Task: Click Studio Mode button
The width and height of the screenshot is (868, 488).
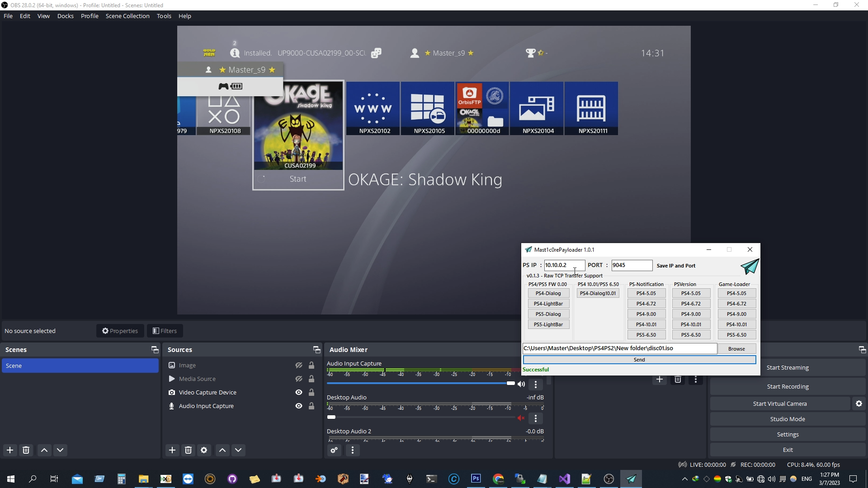Action: (788, 419)
